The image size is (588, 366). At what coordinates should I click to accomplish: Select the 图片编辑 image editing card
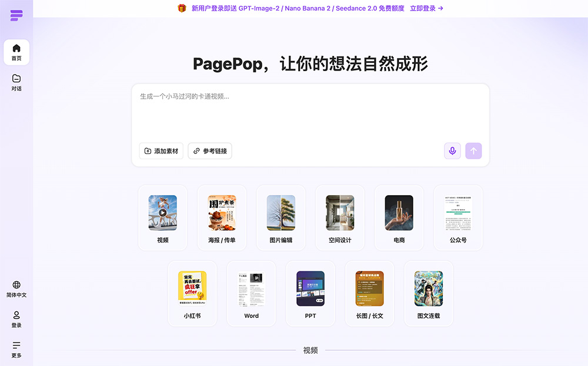click(281, 217)
